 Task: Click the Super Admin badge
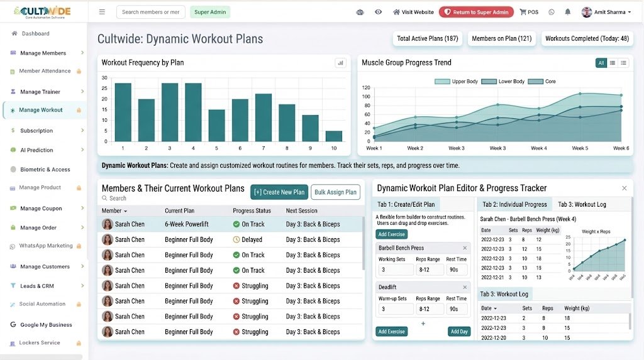(210, 12)
